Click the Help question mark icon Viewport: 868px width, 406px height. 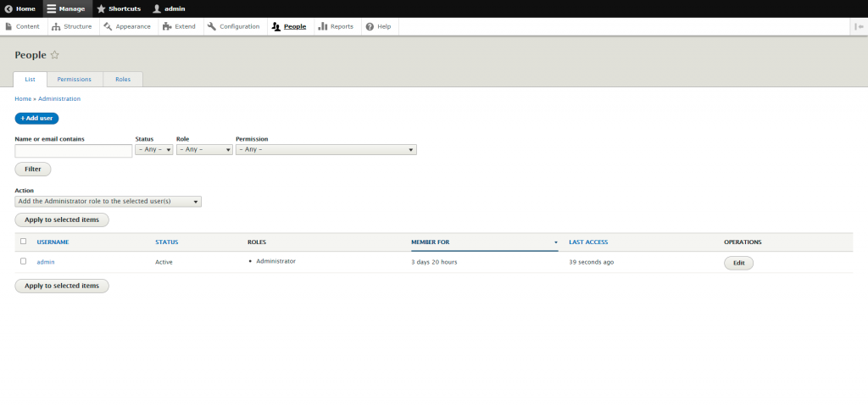(x=369, y=26)
